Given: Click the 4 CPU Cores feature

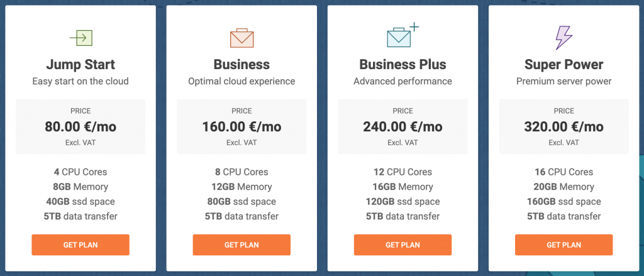Looking at the screenshot, I should click(80, 172).
